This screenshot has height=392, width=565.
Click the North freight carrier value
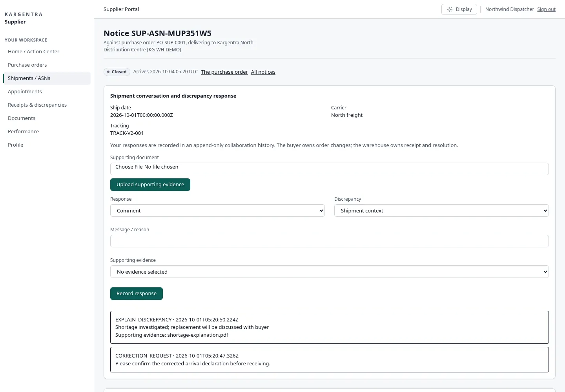[x=347, y=115]
